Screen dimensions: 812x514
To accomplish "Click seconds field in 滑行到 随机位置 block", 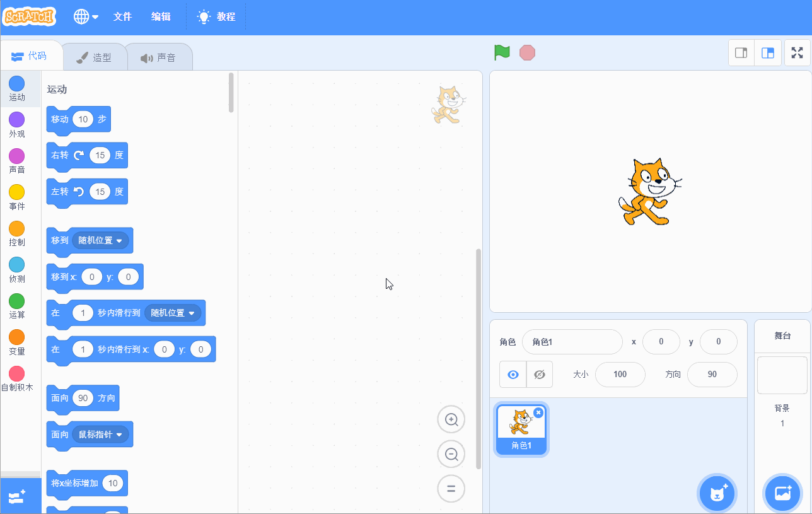I will [x=83, y=313].
